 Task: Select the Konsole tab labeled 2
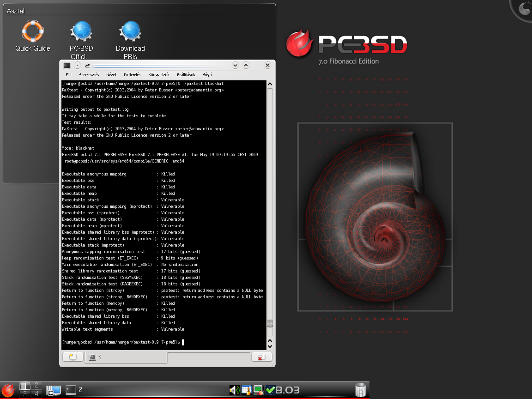pyautogui.click(x=126, y=357)
